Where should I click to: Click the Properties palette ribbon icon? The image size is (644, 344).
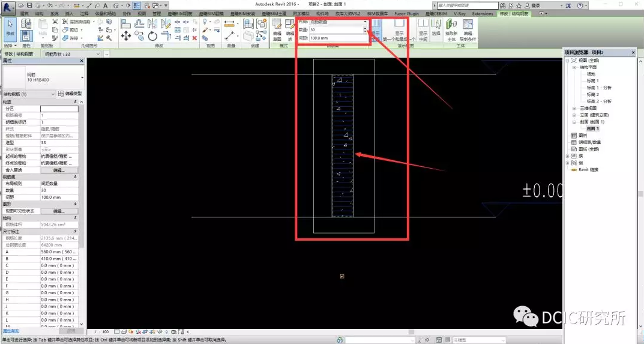pos(26,36)
